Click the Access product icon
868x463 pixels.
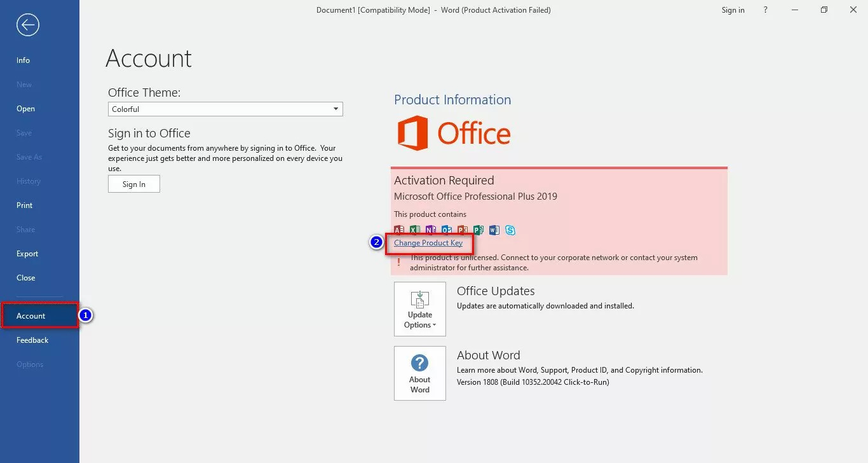point(399,230)
